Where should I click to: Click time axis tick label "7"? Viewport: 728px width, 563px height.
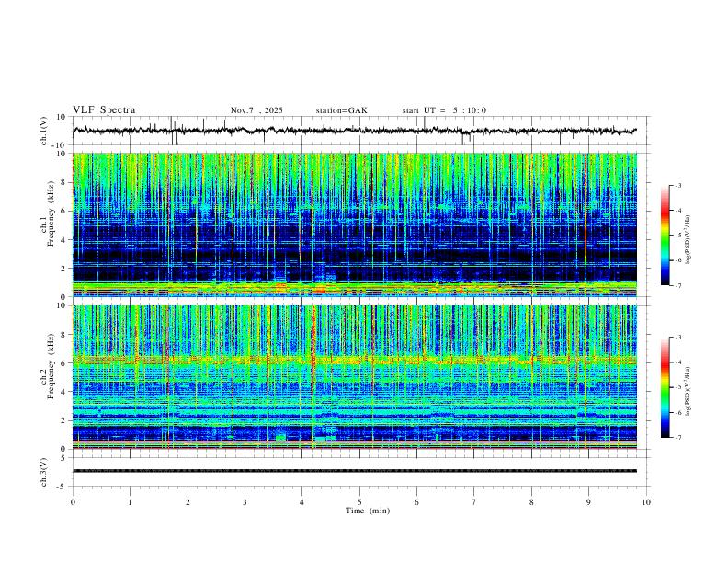click(474, 502)
